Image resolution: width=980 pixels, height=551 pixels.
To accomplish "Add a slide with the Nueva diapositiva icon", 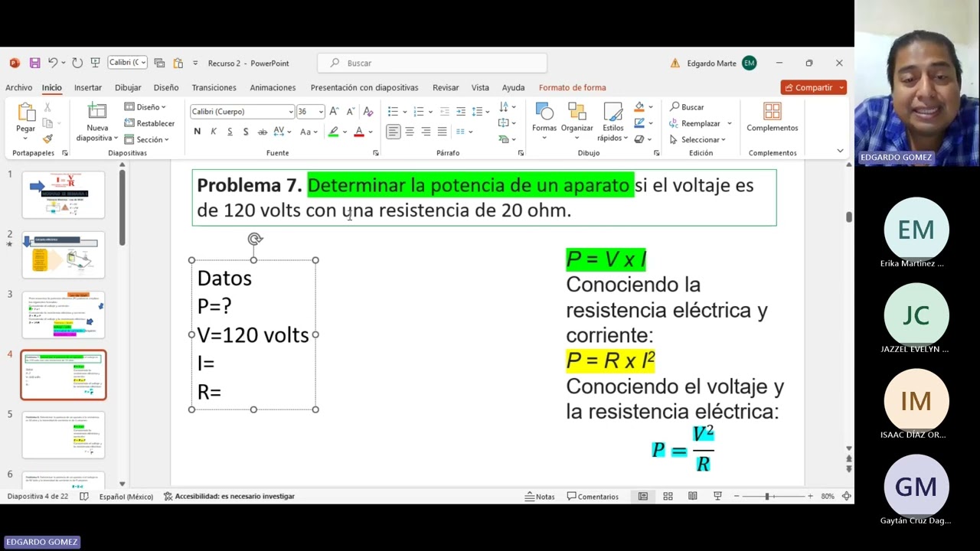I will [97, 111].
